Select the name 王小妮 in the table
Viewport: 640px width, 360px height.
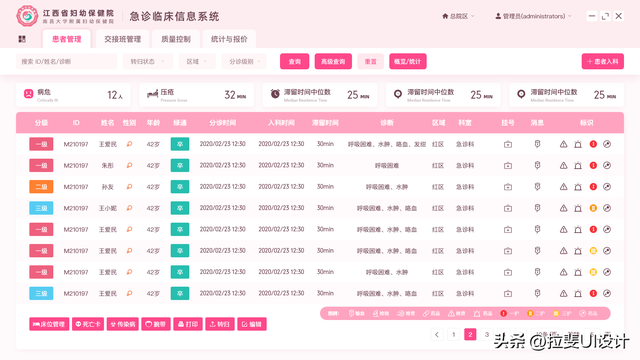(107, 208)
